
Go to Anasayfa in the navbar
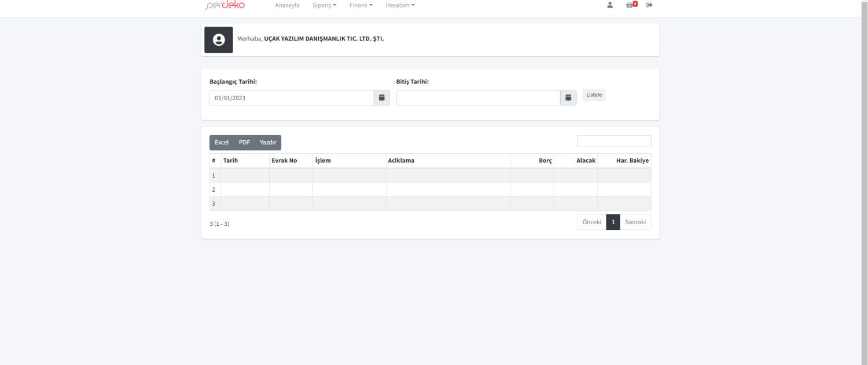coord(287,5)
